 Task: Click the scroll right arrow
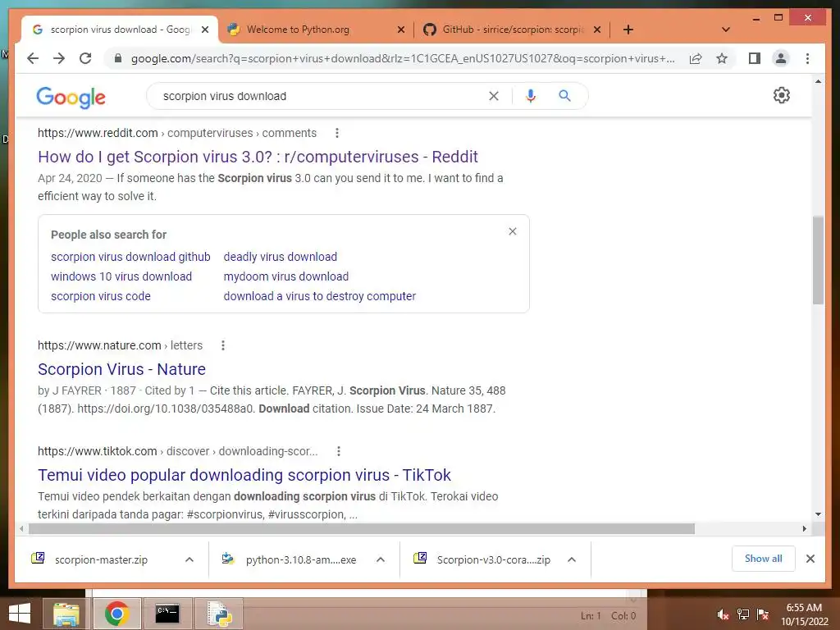tap(804, 529)
